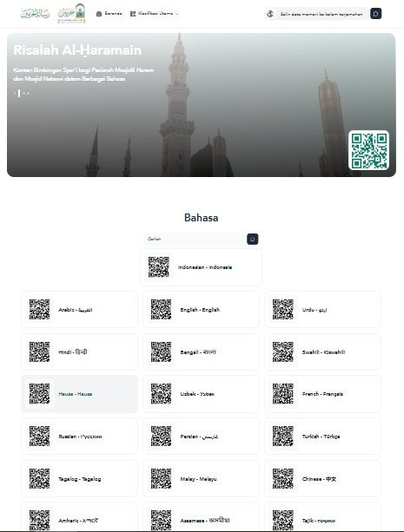Open the Persian language card
This screenshot has width=404, height=532.
(x=202, y=437)
